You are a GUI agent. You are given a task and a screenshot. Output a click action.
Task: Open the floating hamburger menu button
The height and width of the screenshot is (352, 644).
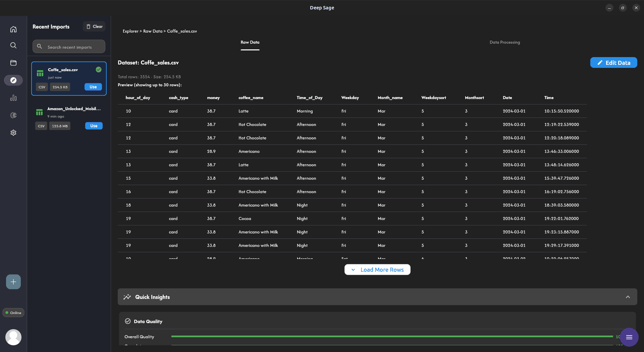point(629,337)
